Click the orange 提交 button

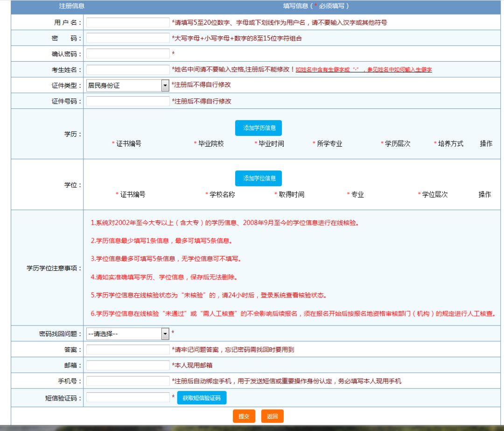[x=244, y=416]
